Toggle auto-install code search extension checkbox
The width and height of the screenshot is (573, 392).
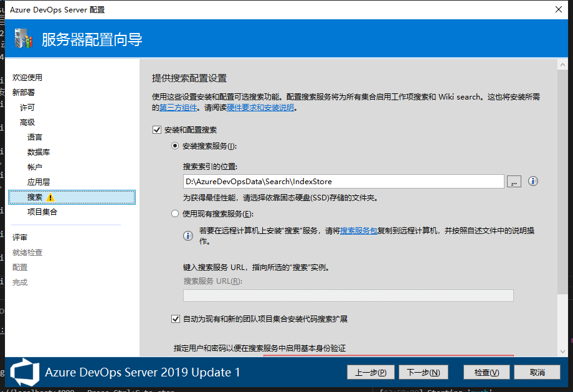tap(176, 319)
